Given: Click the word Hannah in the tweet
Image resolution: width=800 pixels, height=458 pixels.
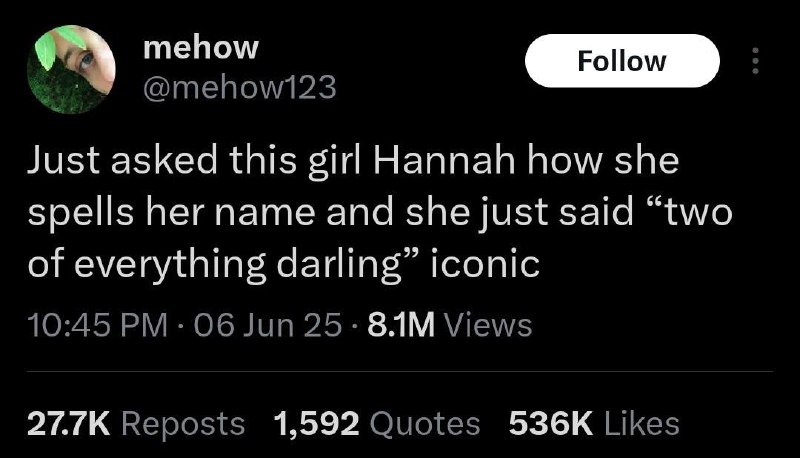Looking at the screenshot, I should tap(444, 160).
